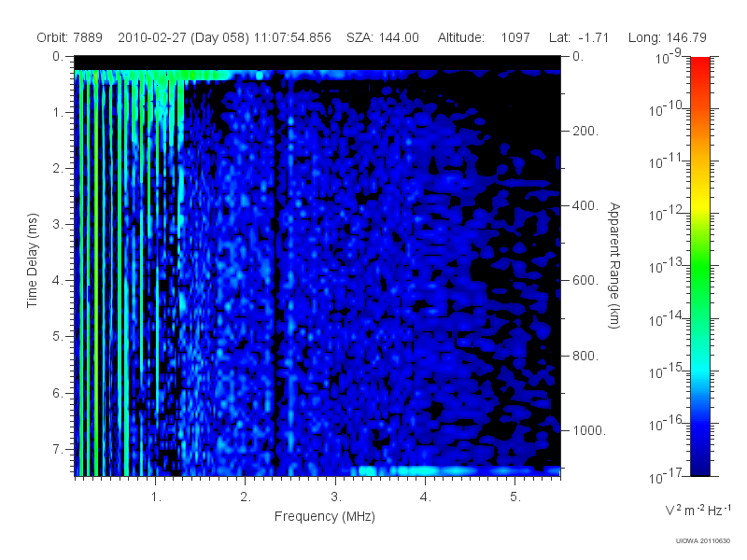Click the 'Frequency (MHz)' axis label

324,516
